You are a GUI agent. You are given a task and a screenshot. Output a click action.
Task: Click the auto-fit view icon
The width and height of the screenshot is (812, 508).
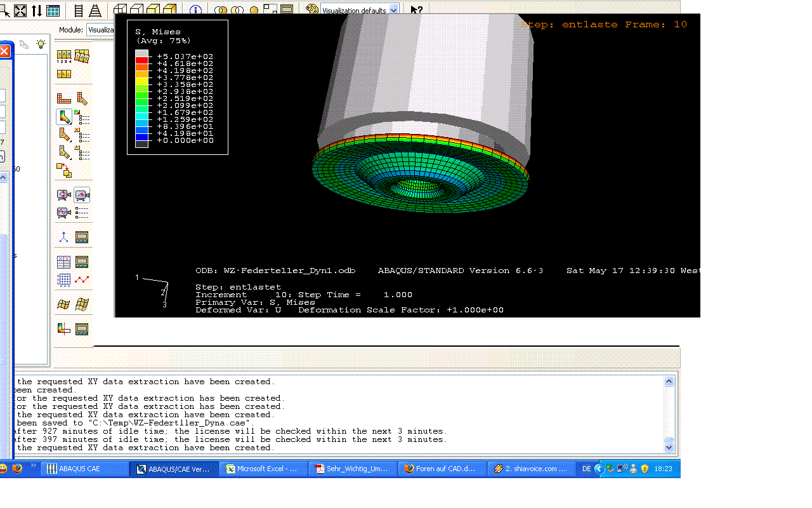(x=20, y=10)
